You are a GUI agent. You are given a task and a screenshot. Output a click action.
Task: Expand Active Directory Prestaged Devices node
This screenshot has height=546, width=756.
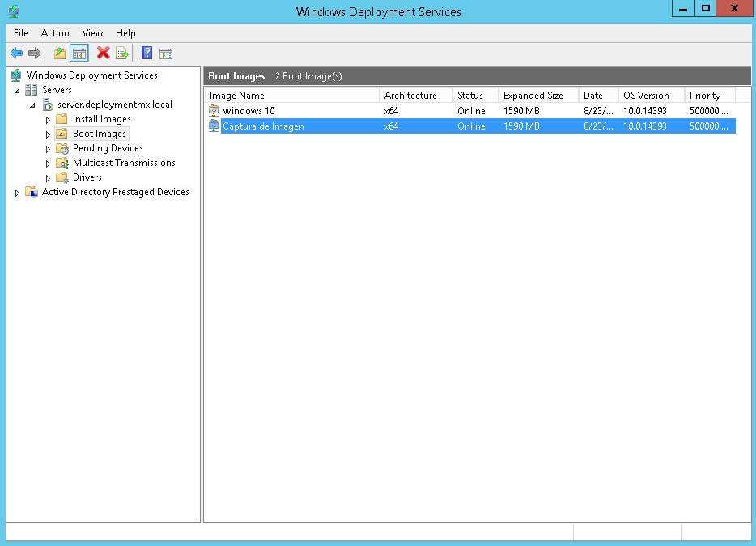pos(17,193)
